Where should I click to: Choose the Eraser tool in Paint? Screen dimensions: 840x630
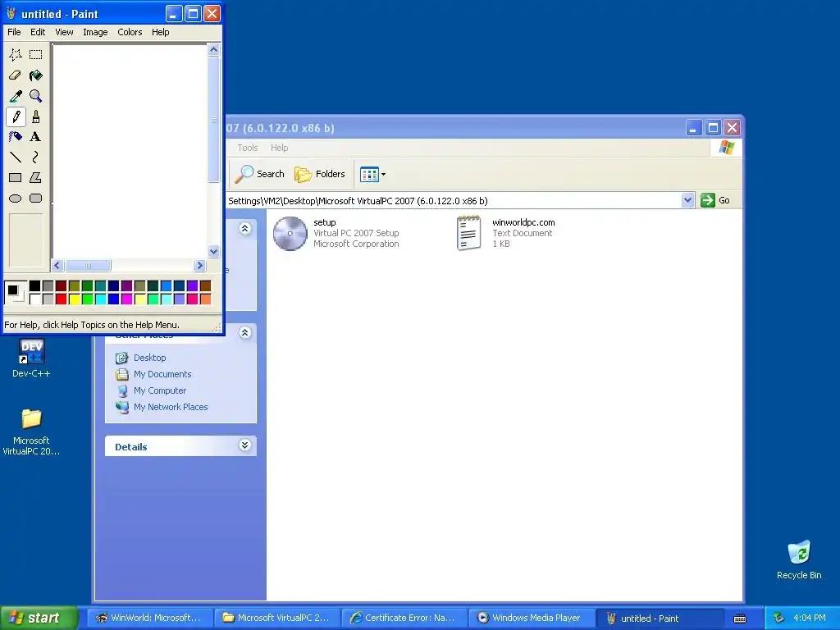pyautogui.click(x=16, y=75)
